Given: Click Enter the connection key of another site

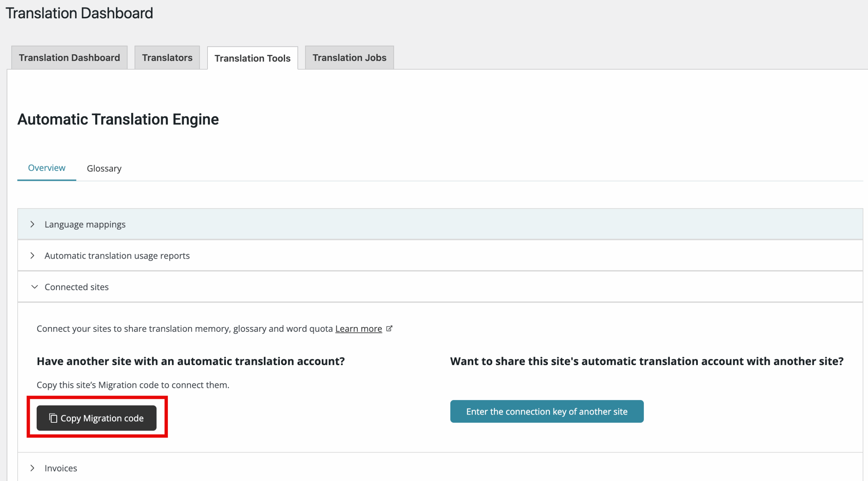Looking at the screenshot, I should coord(547,411).
